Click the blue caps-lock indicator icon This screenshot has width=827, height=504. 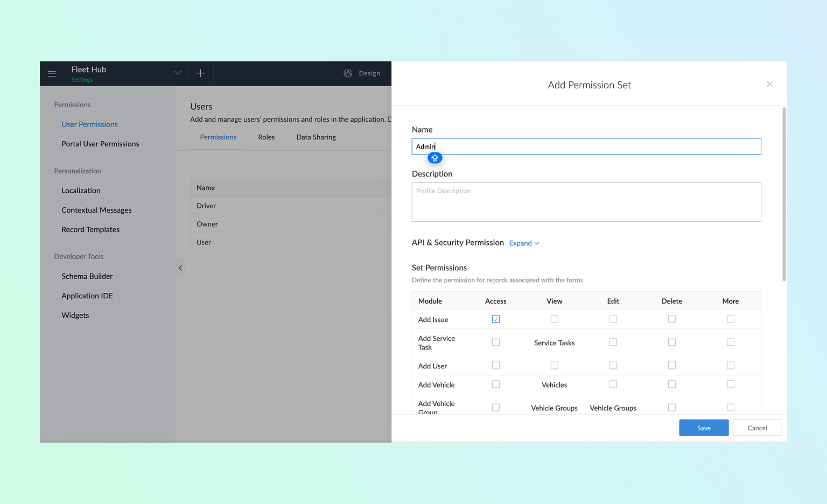click(434, 158)
